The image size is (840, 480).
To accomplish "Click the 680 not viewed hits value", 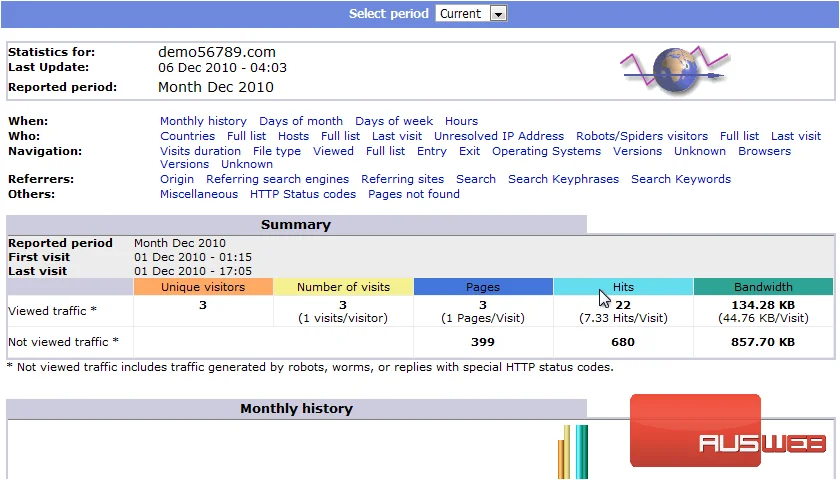I will click(623, 342).
